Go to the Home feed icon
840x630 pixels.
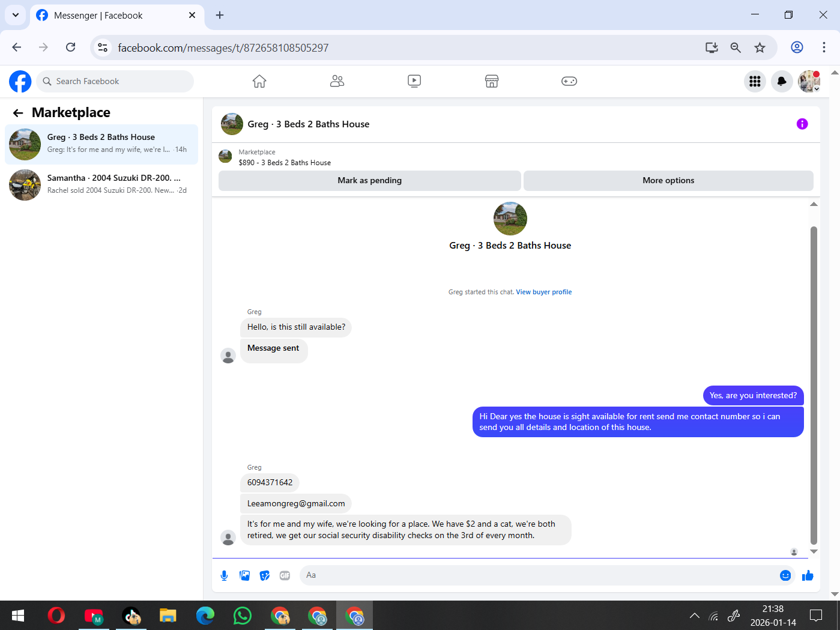259,81
